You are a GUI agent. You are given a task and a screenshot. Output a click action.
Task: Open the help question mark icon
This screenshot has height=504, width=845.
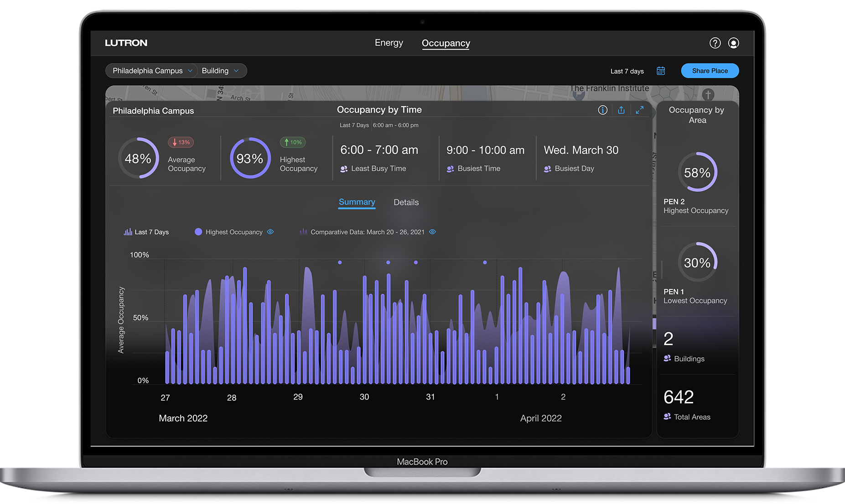715,43
